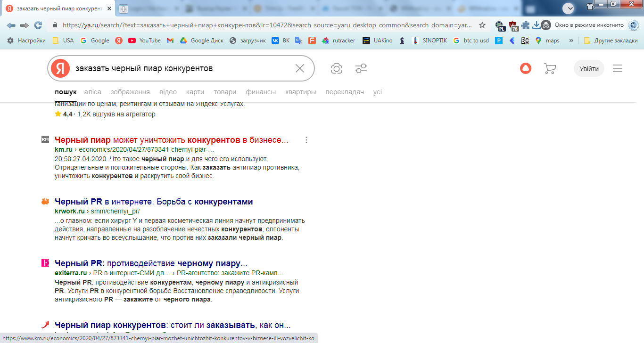Viewport: 644px width, 343px height.
Task: Open the krwork.ru domain link
Action: (70, 211)
